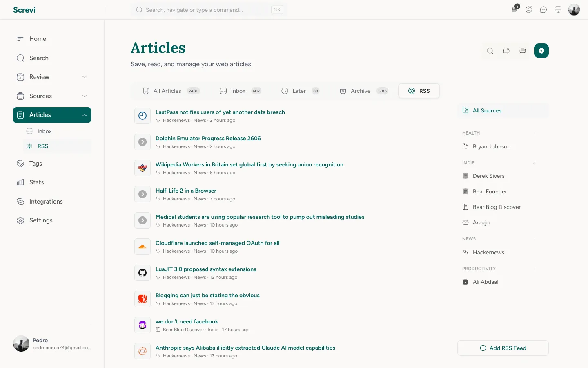Filter by Bryan Johnson source

coord(503,146)
